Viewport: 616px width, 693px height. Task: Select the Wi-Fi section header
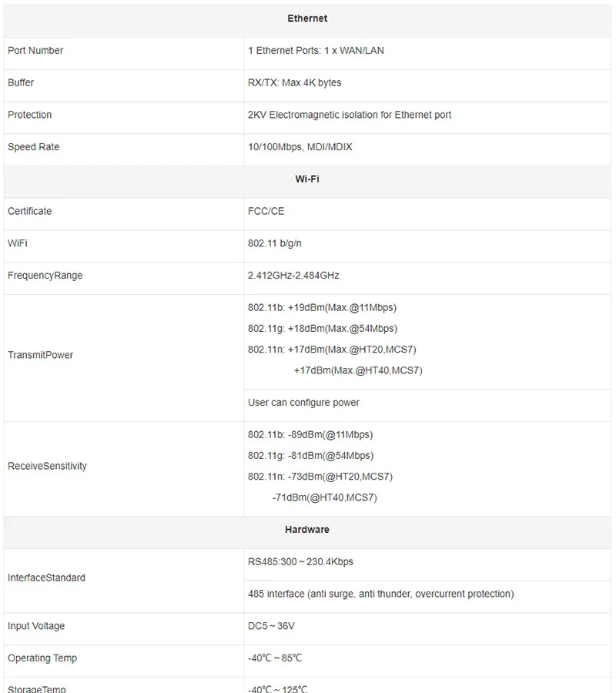[x=307, y=179]
